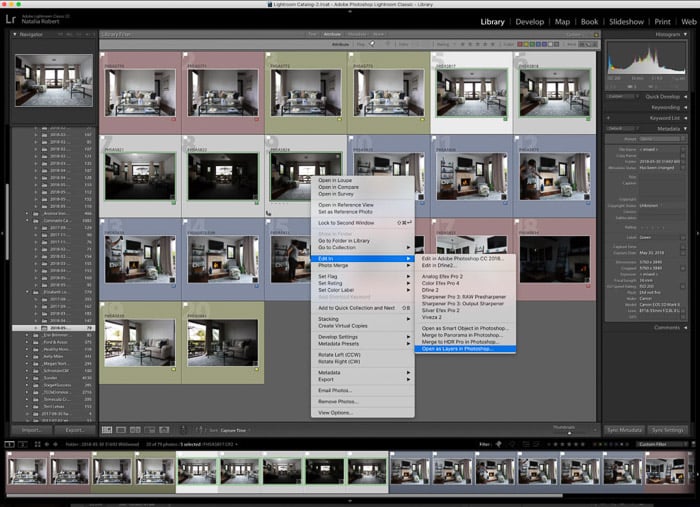
Task: Open the Print module
Action: tap(662, 21)
